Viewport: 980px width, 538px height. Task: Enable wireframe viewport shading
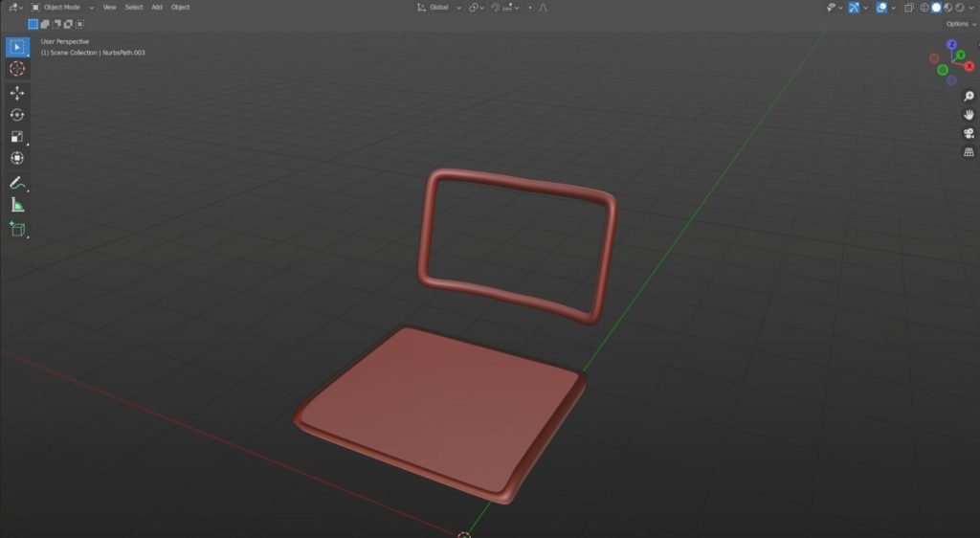(x=924, y=8)
